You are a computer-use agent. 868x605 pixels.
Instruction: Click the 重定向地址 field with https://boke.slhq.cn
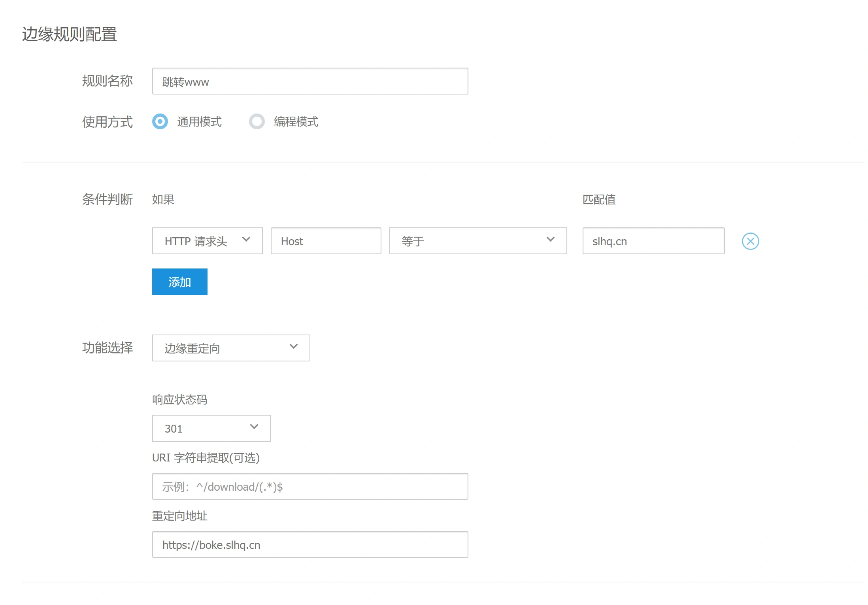[309, 544]
